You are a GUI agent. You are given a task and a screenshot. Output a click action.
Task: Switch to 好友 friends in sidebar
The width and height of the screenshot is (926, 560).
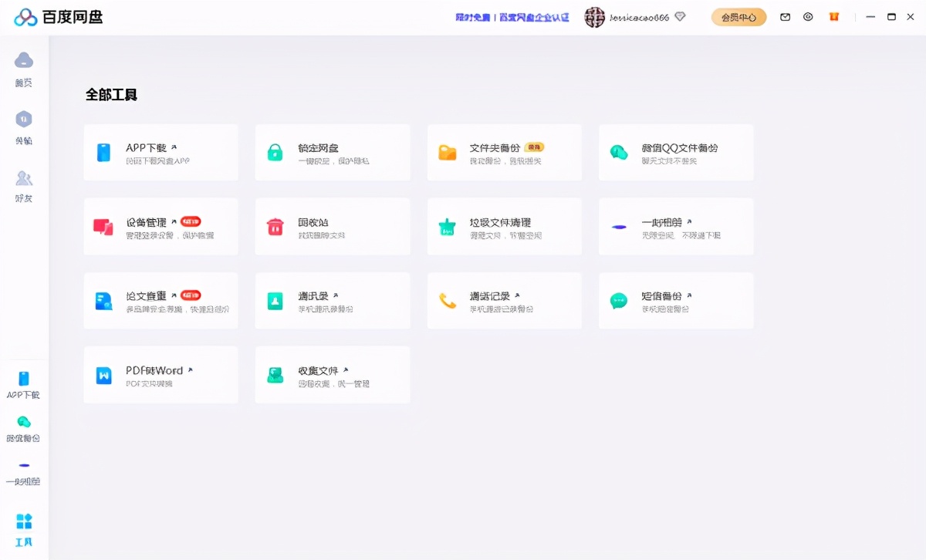pos(24,186)
